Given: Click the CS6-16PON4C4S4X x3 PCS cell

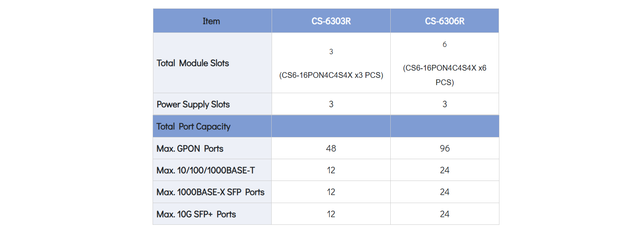Looking at the screenshot, I should pos(331,75).
